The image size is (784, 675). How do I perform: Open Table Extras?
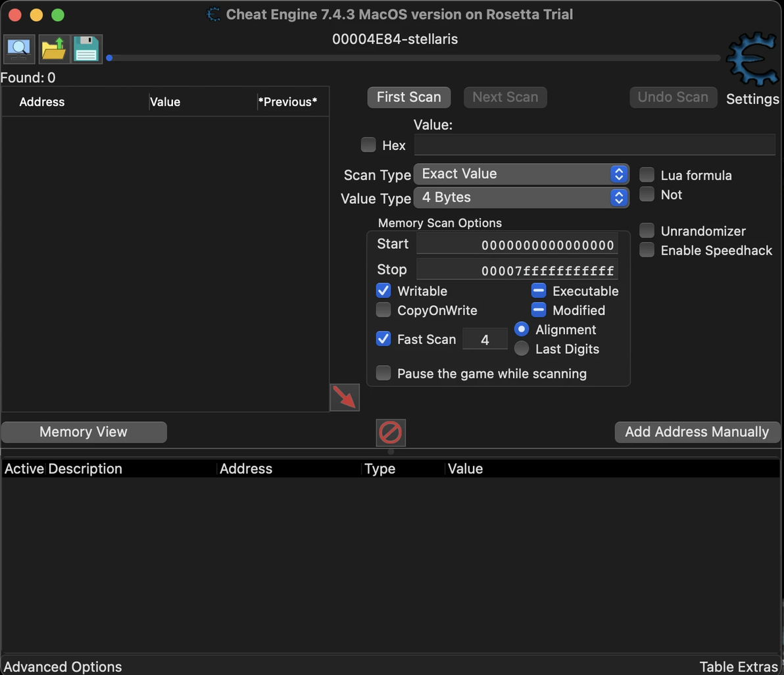[739, 666]
